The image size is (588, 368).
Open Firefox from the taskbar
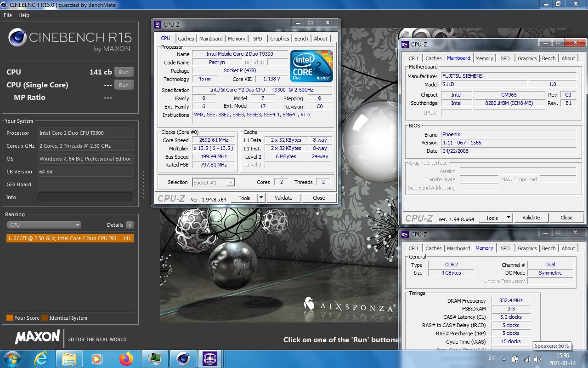point(125,359)
